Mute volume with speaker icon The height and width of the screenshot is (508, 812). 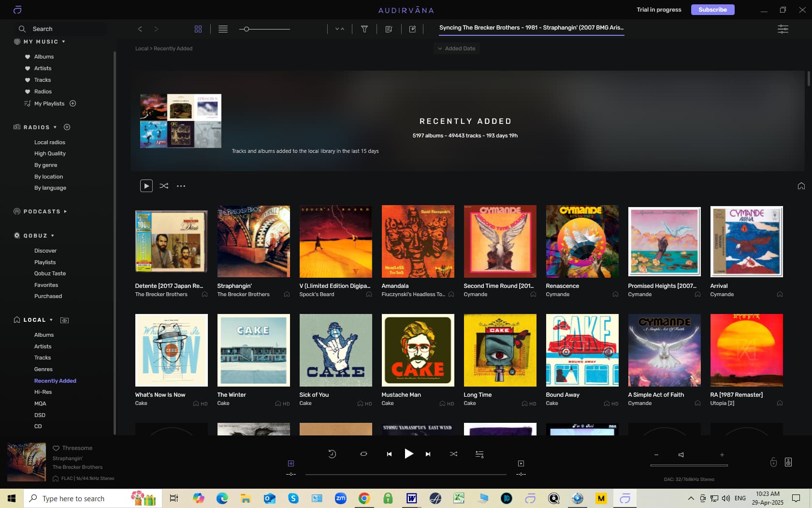coord(681,455)
